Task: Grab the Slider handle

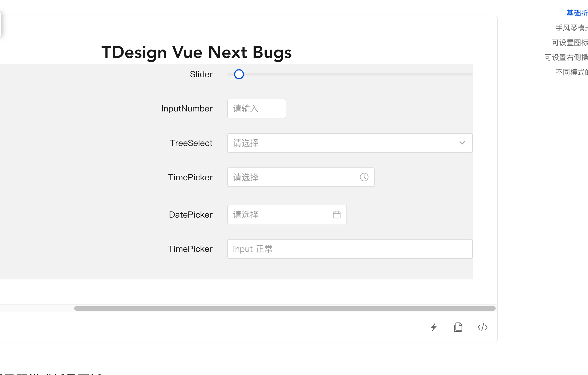Action: [x=239, y=74]
